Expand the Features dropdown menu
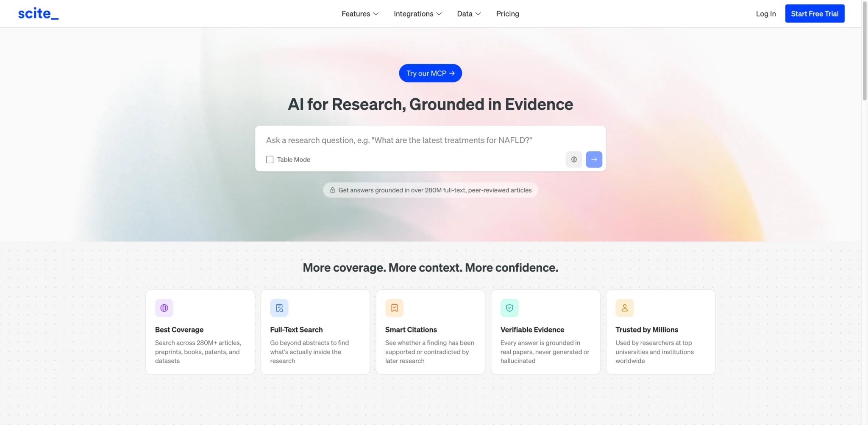The height and width of the screenshot is (425, 868). coord(360,14)
